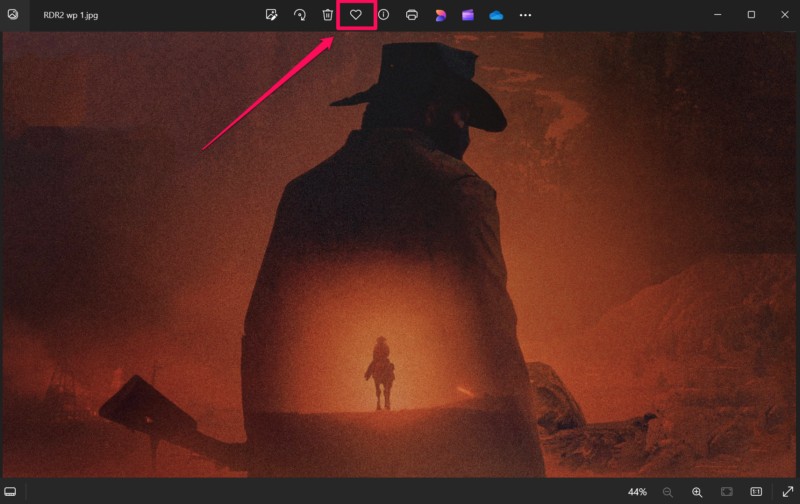Open the Edit image tool
This screenshot has width=800, height=504.
coord(271,15)
